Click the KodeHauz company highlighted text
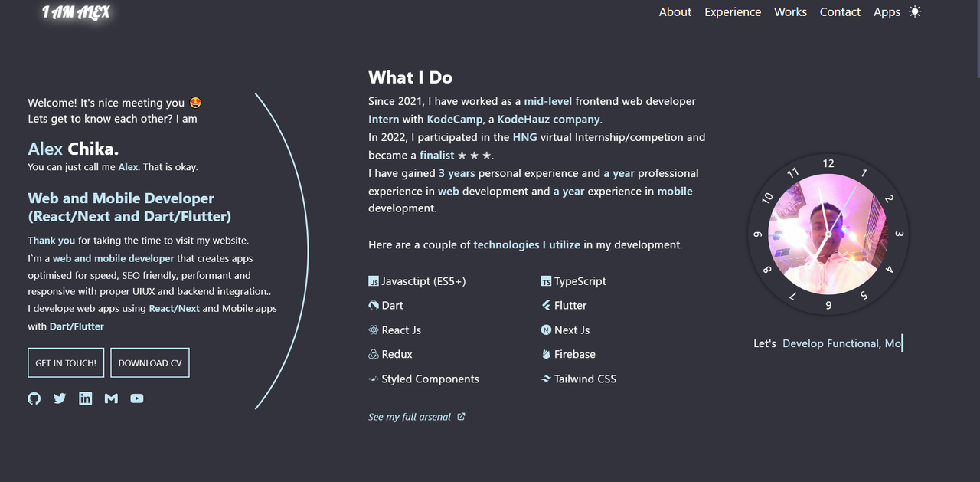 (549, 120)
